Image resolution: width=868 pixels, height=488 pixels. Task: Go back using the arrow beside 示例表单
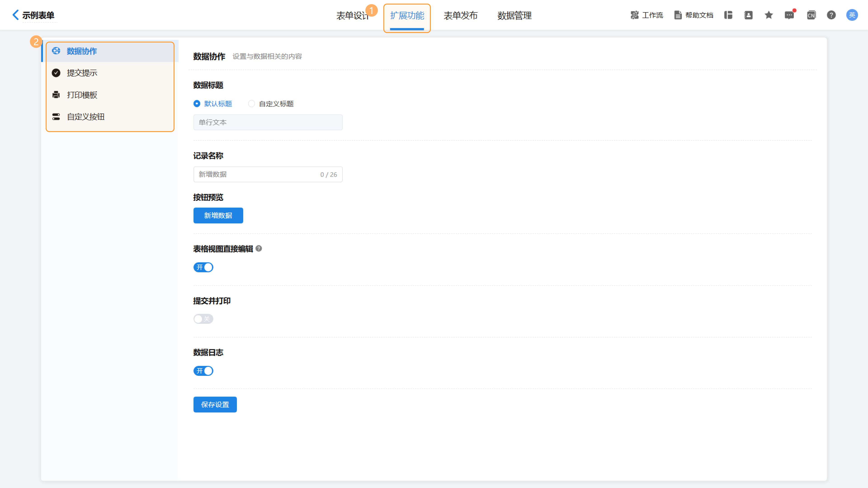(16, 15)
